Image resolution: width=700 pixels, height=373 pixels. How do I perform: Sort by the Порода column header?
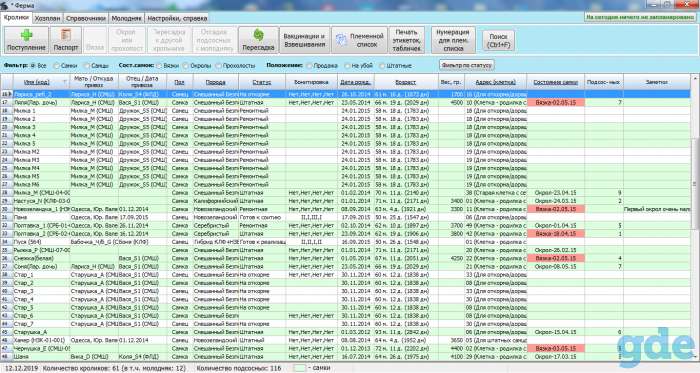(216, 82)
